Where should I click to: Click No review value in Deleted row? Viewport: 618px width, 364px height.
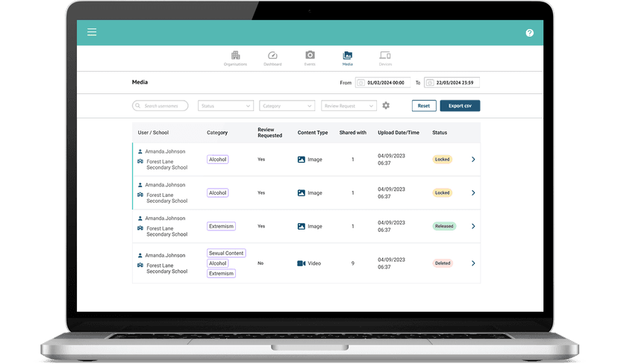260,263
